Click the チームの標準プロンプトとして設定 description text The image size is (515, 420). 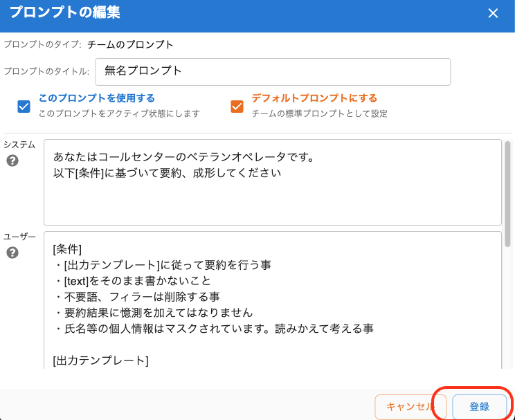[319, 113]
